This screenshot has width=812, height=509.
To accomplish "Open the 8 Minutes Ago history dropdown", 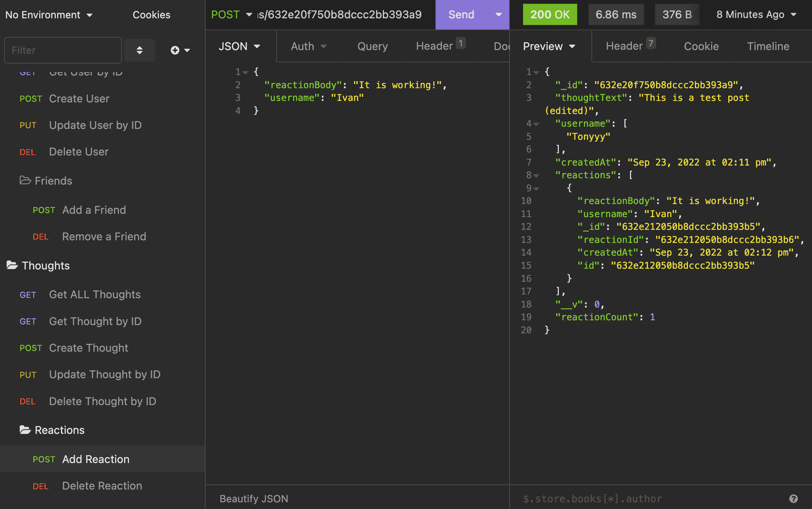I will [757, 15].
